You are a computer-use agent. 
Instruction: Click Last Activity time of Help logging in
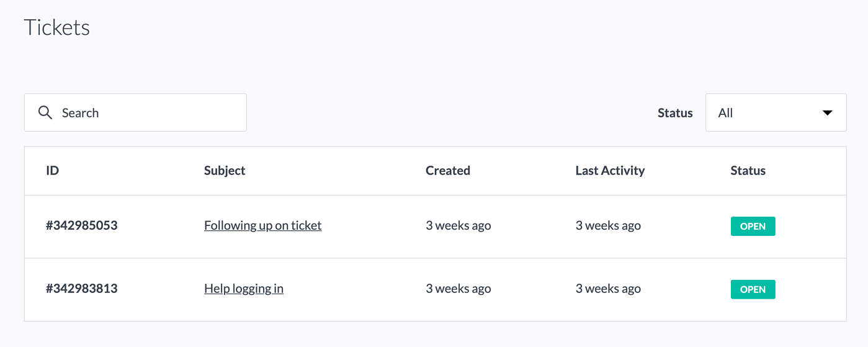click(x=608, y=289)
